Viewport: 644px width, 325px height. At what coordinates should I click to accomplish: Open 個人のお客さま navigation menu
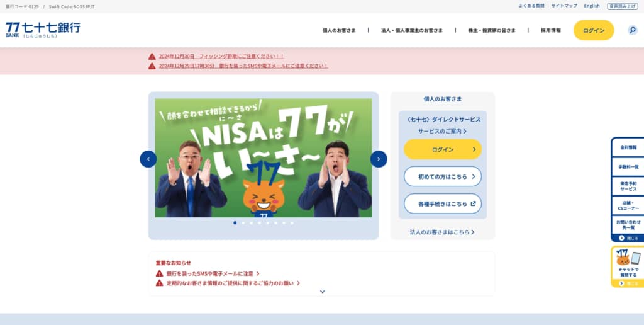(x=339, y=30)
